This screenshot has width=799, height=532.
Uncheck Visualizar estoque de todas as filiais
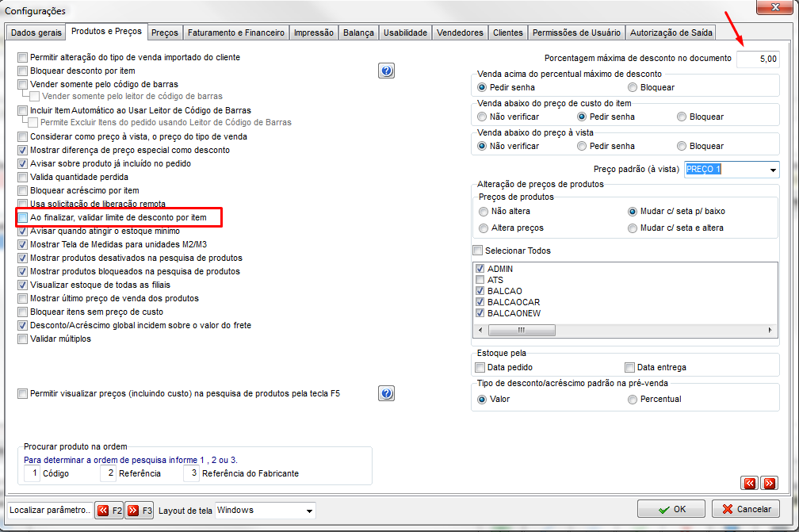coord(22,285)
